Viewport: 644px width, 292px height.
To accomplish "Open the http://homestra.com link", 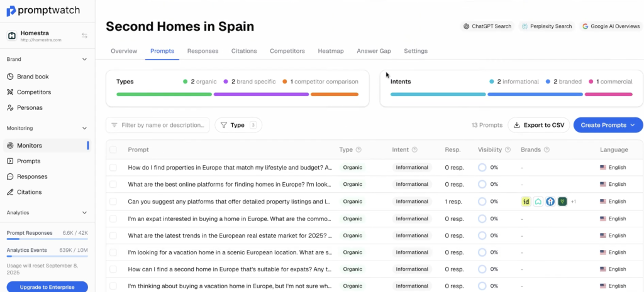I will click(x=41, y=40).
